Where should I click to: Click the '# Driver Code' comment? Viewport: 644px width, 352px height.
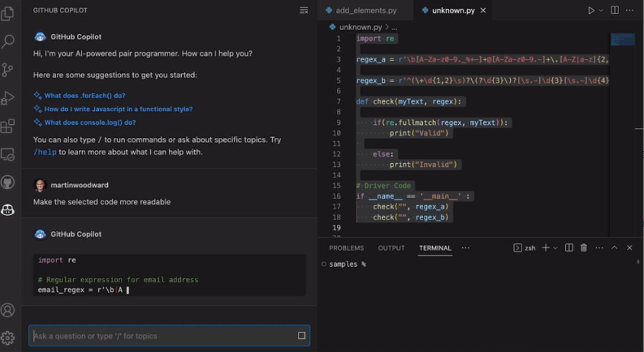coord(384,186)
